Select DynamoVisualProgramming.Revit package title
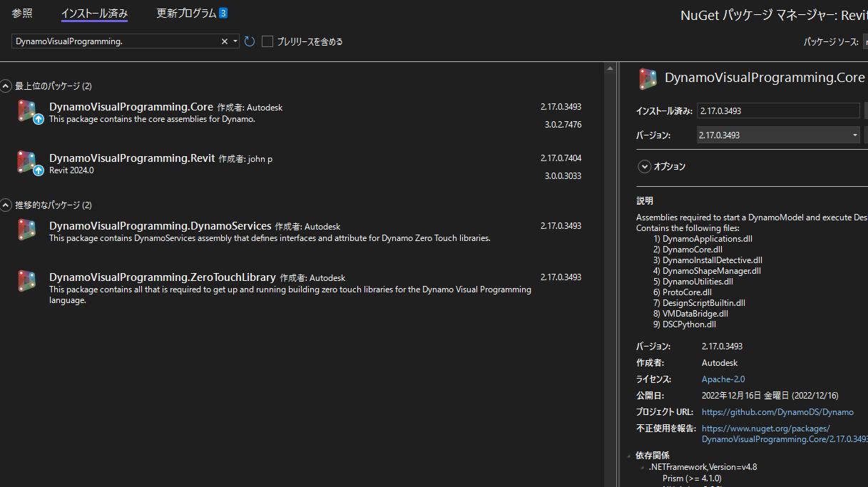The height and width of the screenshot is (487, 868). 132,158
